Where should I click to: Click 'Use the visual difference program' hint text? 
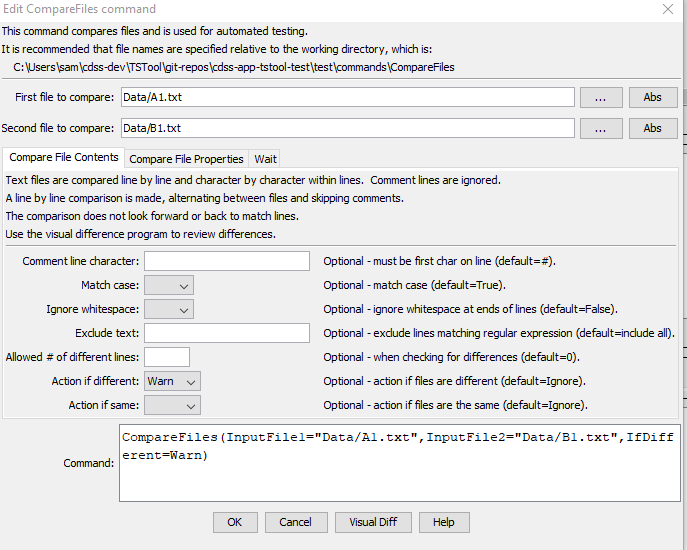140,234
